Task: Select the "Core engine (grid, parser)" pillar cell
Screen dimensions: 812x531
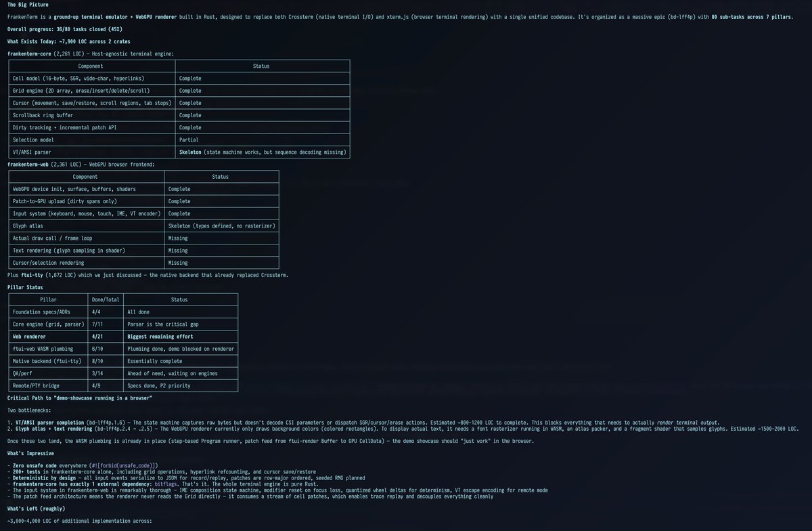Action: 47,324
